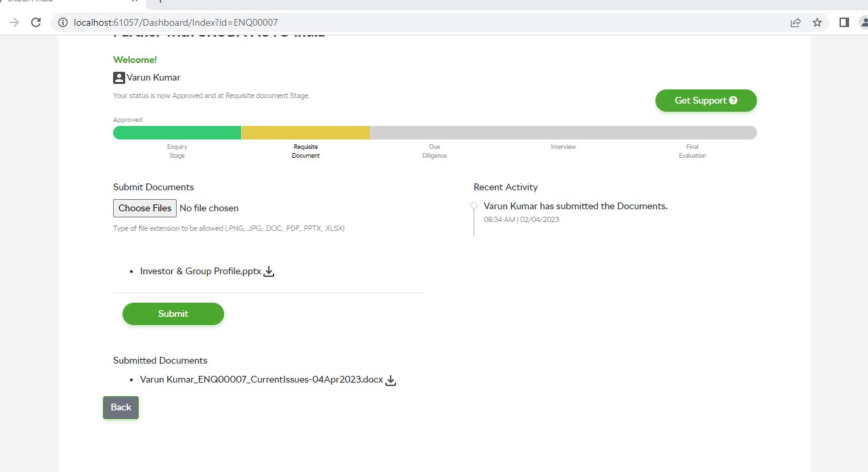This screenshot has width=868, height=472.
Task: Click the recent activity submitted Documents entry
Action: tap(576, 206)
